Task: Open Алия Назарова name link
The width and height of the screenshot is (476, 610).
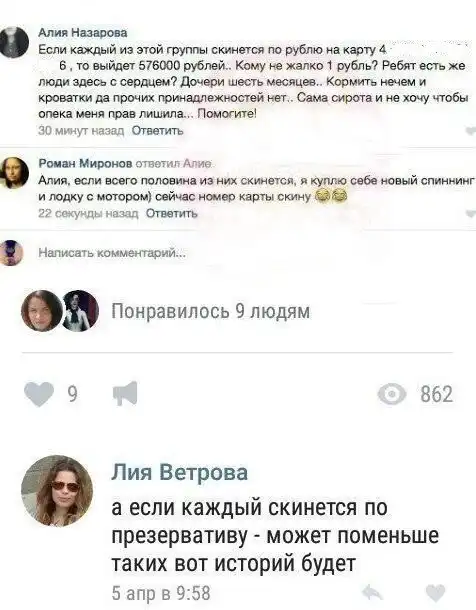Action: pos(83,33)
